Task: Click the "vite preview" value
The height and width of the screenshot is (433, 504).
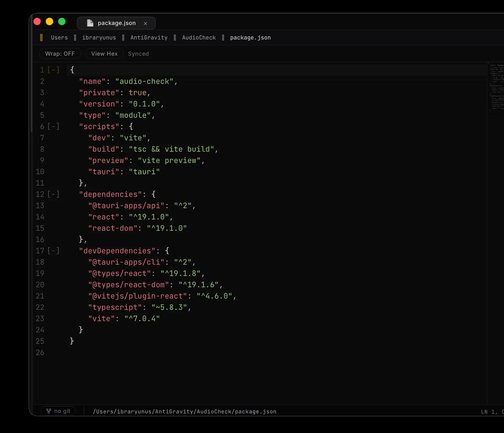Action: tap(169, 160)
